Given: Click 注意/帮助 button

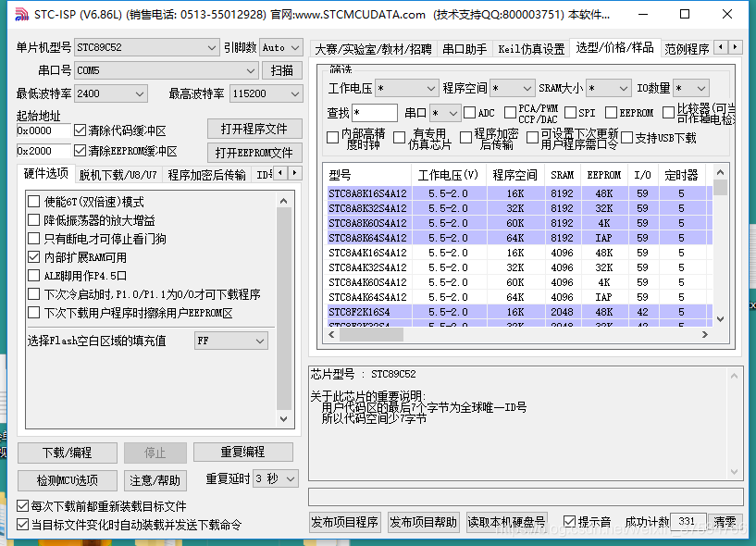Looking at the screenshot, I should pos(155,480).
